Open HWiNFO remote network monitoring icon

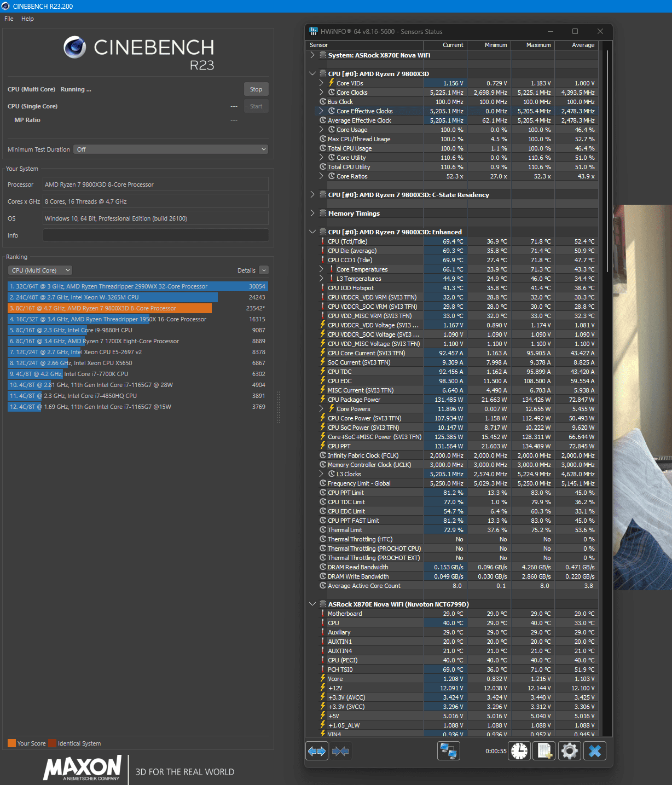tap(449, 751)
